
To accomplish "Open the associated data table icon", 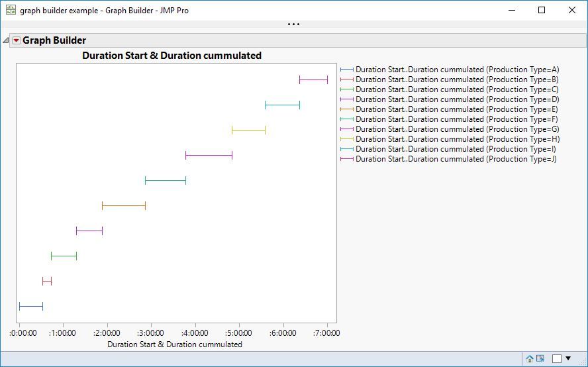I will [540, 358].
